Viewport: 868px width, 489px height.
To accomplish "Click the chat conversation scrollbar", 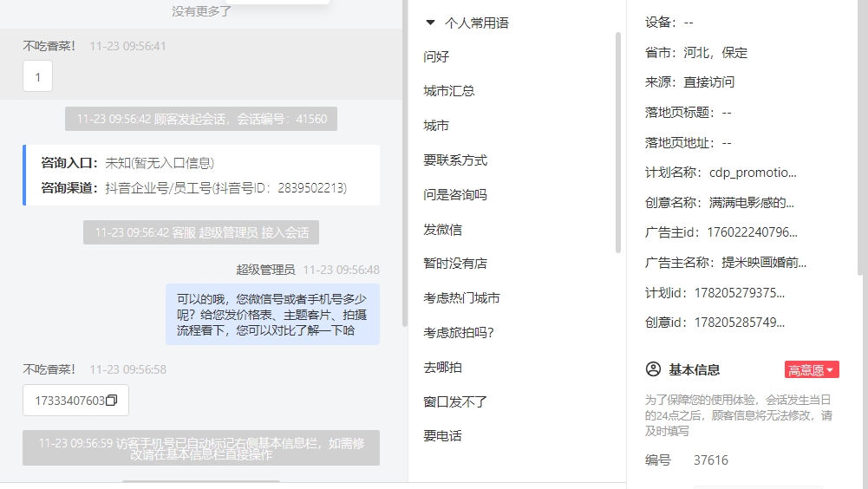I will 405,163.
